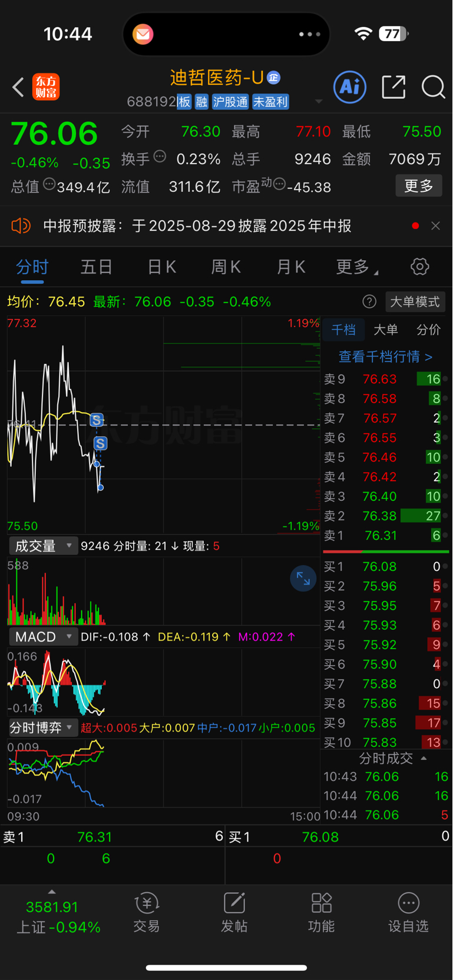Toggle 大单模式
The height and width of the screenshot is (980, 453).
[x=415, y=302]
